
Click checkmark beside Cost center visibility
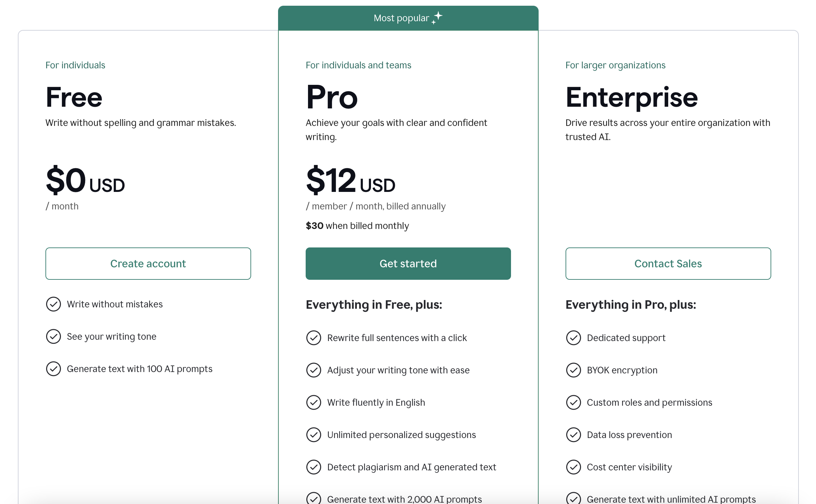click(x=574, y=467)
